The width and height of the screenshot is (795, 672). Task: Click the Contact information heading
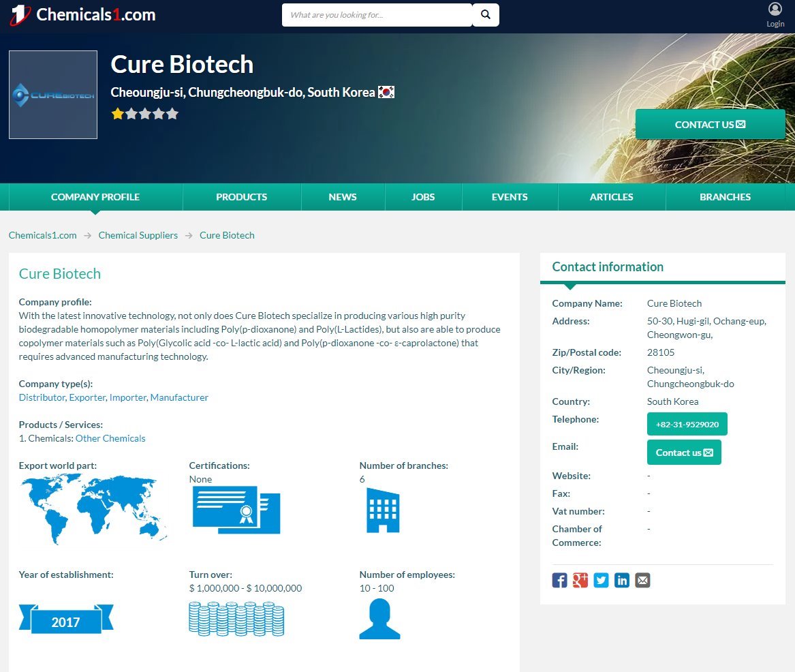pyautogui.click(x=608, y=266)
